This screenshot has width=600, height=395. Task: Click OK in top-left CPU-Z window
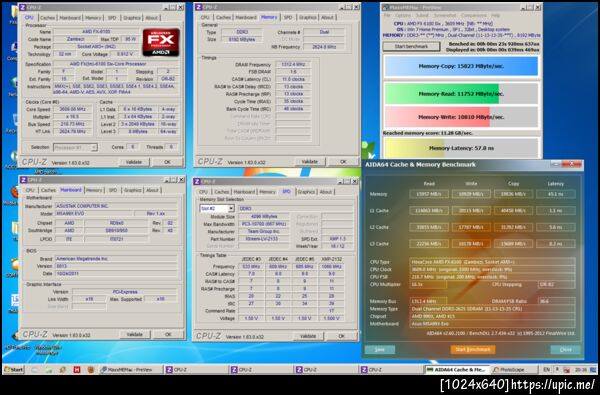(167, 162)
